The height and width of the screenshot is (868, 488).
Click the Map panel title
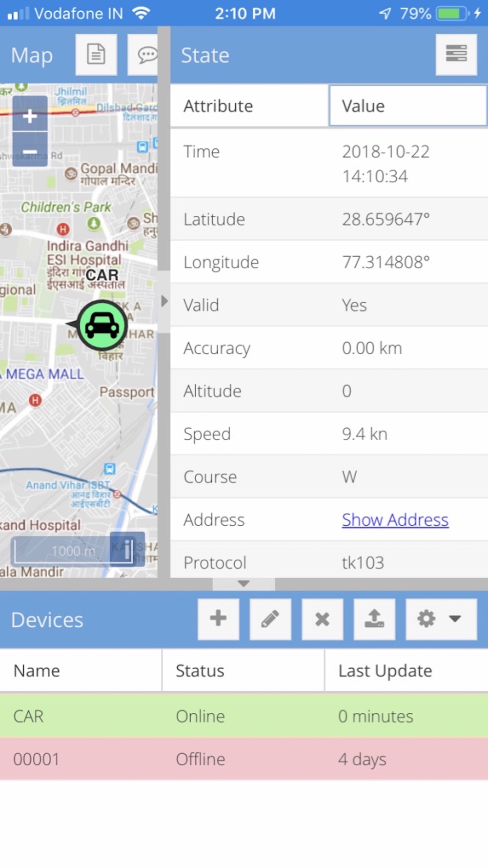click(32, 55)
